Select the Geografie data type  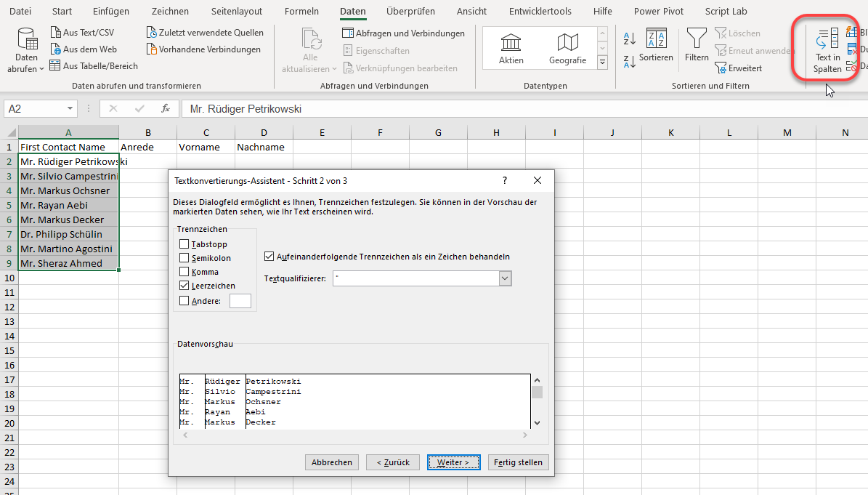pos(567,48)
